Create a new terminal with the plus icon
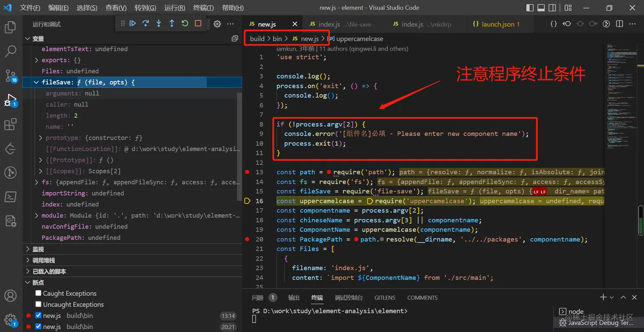This screenshot has width=644, height=332. (603, 297)
